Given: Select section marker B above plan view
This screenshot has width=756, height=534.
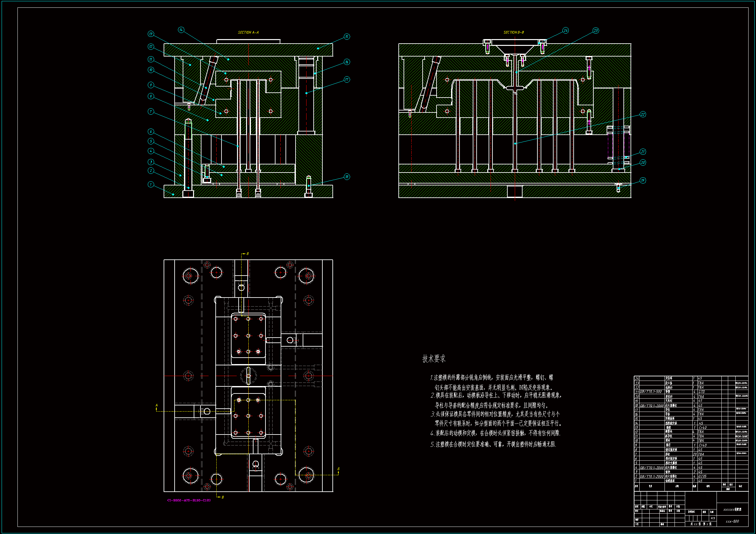Looking at the screenshot, I should pyautogui.click(x=247, y=254).
